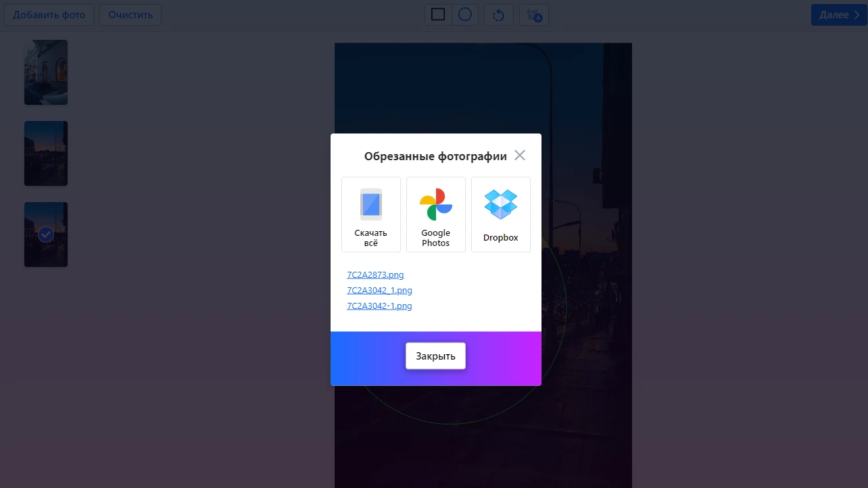868x488 pixels.
Task: Click the Обрезанные фотографии dialog title
Action: [435, 156]
